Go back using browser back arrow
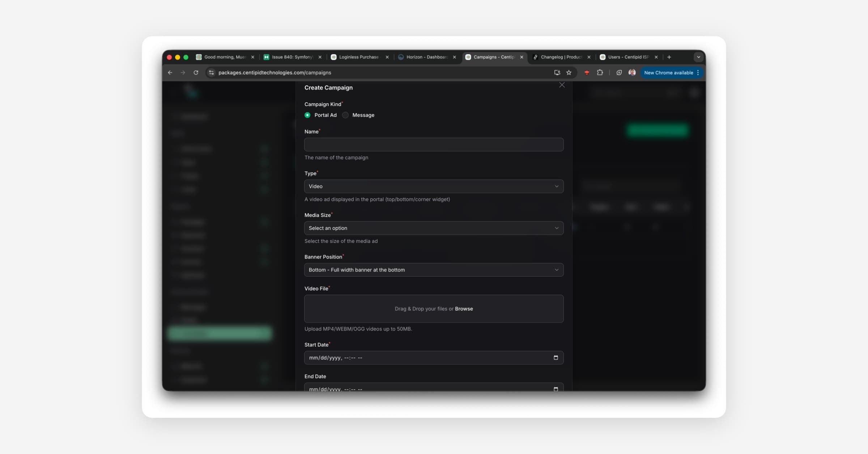This screenshot has height=454, width=868. coord(170,73)
